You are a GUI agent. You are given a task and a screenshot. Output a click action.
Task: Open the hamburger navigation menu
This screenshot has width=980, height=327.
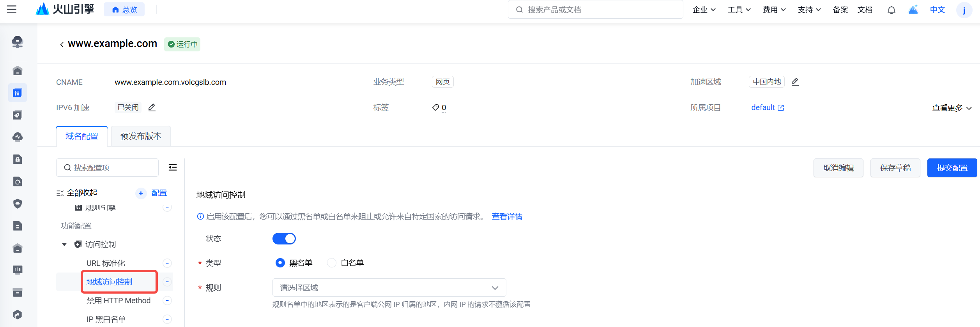12,10
